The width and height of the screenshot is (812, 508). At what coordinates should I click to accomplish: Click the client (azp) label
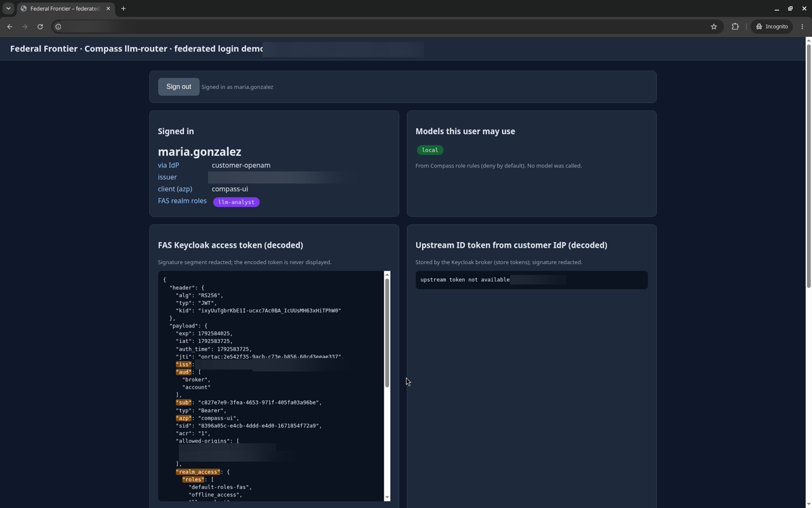(175, 189)
